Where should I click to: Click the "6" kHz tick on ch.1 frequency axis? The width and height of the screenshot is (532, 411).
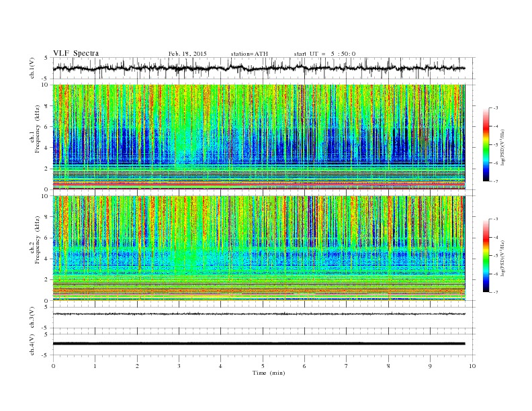click(x=46, y=127)
